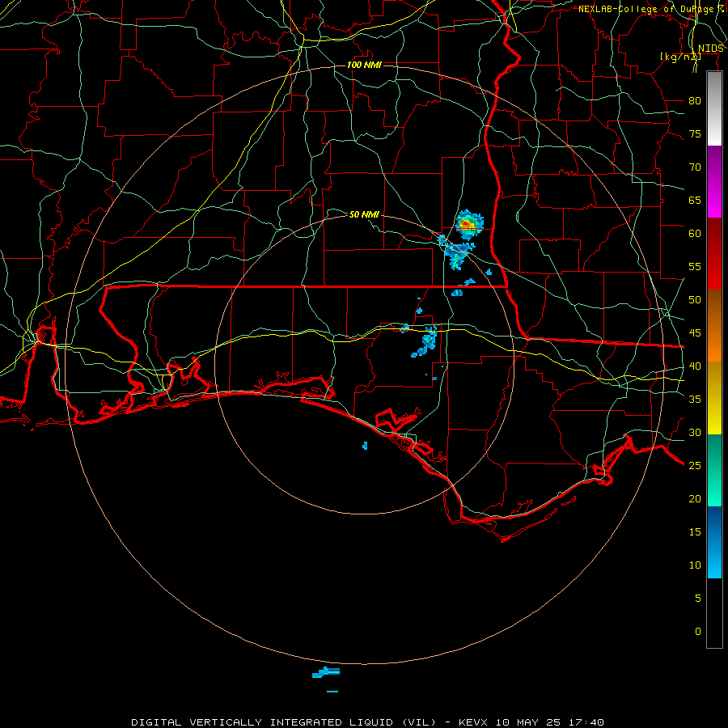Click the strongest storm cell with the red core
This screenshot has height=728, width=728.
pyautogui.click(x=469, y=224)
